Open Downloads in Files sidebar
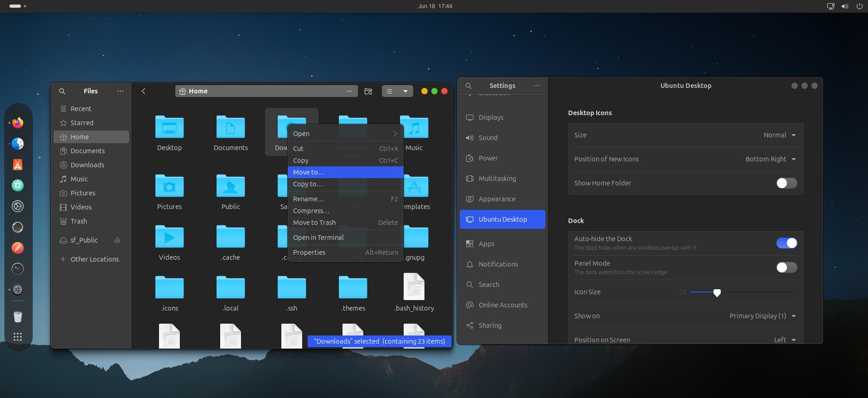Screen dimensions: 868x398 (x=91, y=165)
